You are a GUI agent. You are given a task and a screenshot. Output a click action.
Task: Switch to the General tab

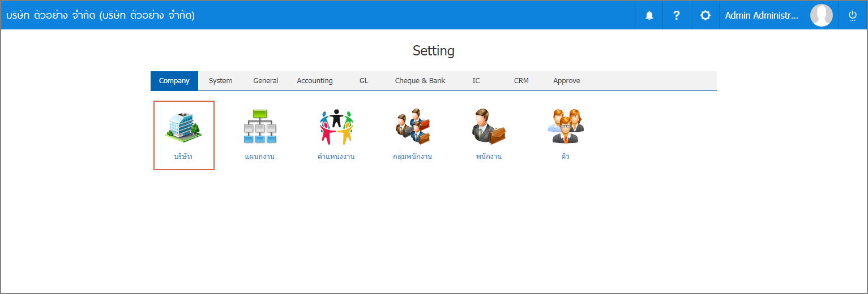(266, 81)
